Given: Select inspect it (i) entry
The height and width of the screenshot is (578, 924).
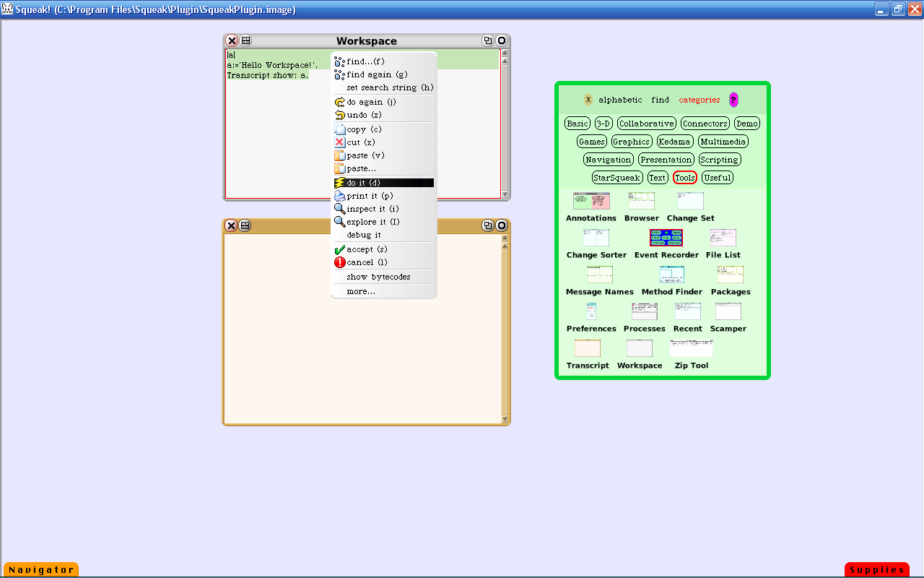Looking at the screenshot, I should [384, 209].
